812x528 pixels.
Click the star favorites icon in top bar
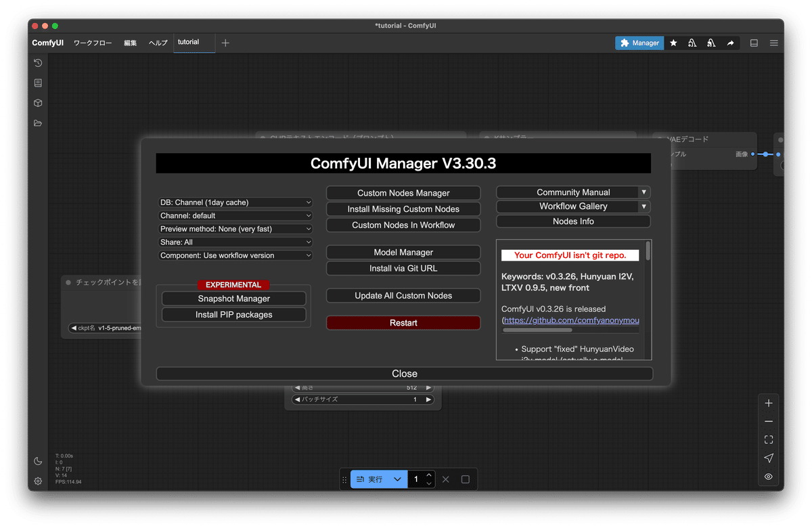(x=673, y=43)
